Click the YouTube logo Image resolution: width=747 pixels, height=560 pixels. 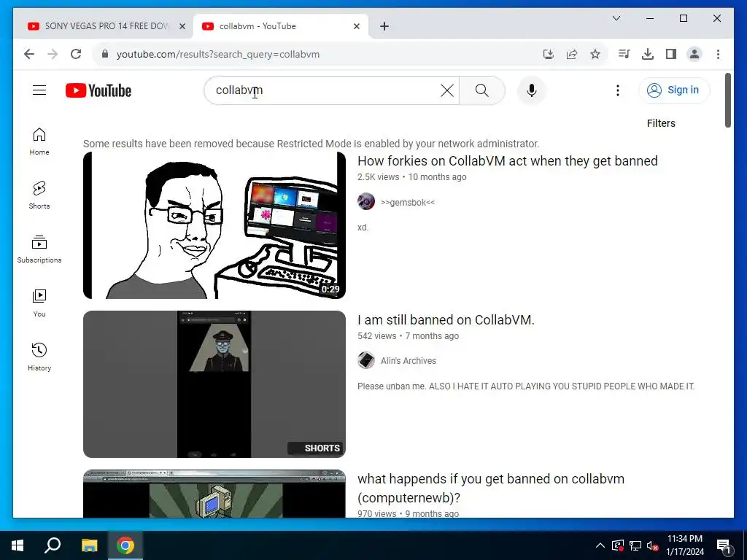(x=98, y=90)
